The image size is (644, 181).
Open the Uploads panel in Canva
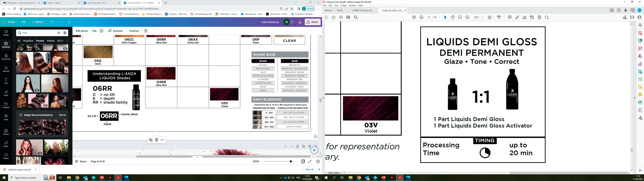point(6,69)
